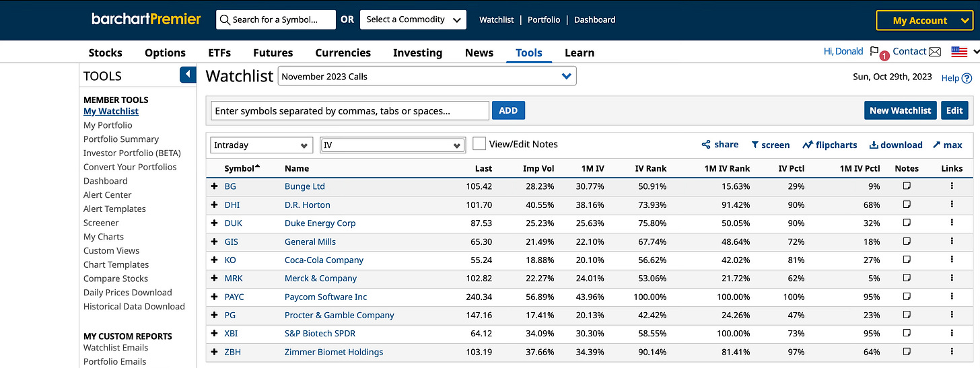
Task: Click the enter symbols input box
Action: 350,110
